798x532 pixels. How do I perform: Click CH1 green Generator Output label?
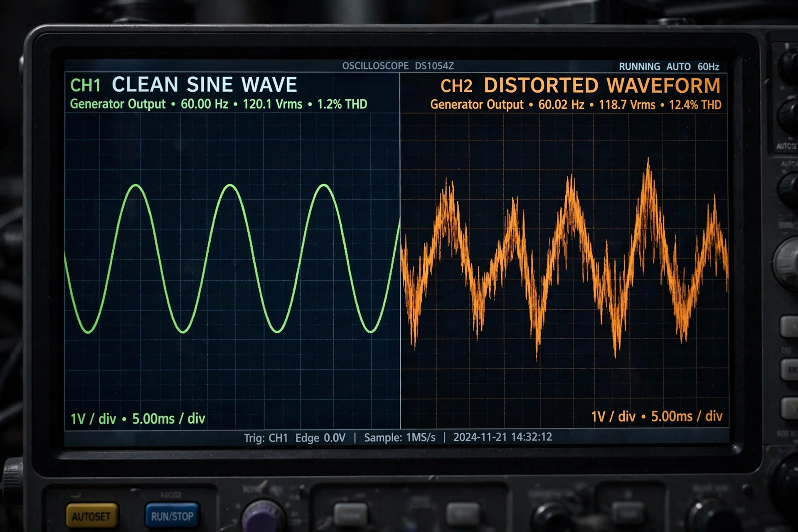(118, 104)
